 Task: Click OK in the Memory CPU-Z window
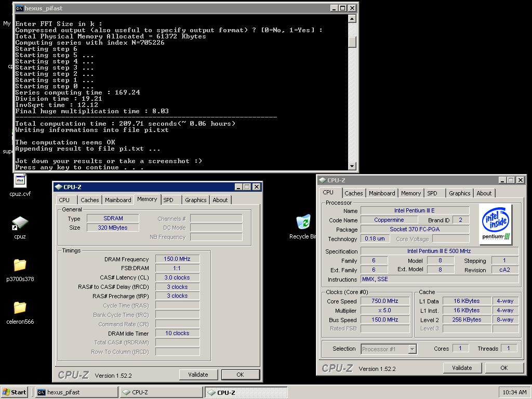click(240, 375)
